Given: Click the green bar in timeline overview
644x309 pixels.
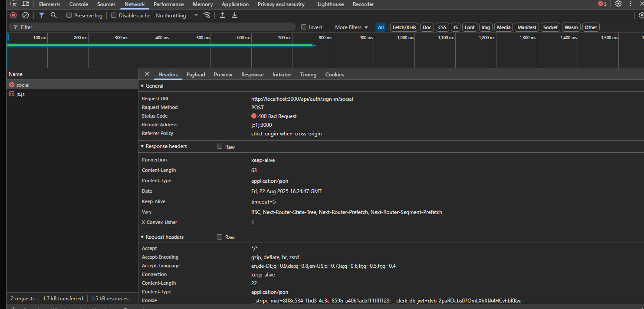Looking at the screenshot, I should click(160, 45).
